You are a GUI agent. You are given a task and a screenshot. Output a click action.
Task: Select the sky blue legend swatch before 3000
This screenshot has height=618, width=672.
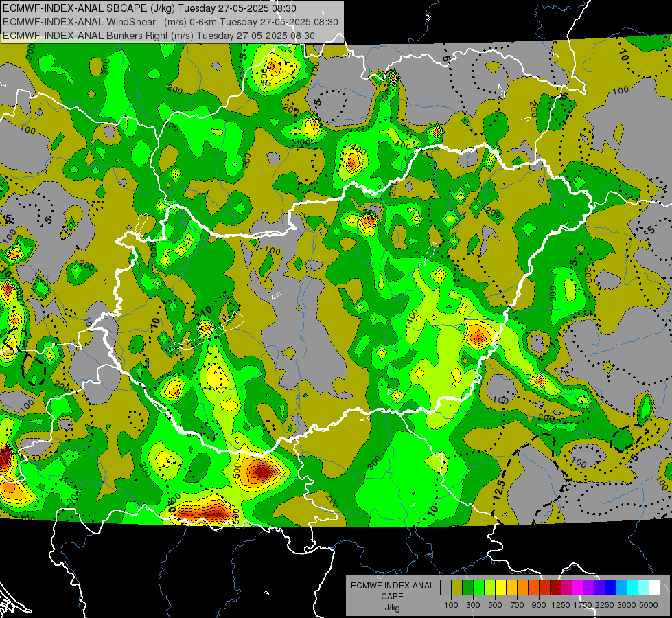[x=622, y=588]
